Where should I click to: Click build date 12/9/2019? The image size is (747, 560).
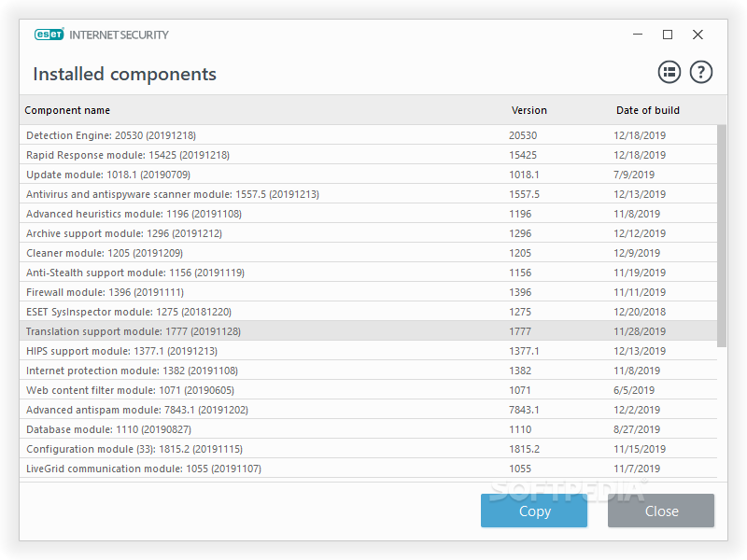(x=637, y=253)
